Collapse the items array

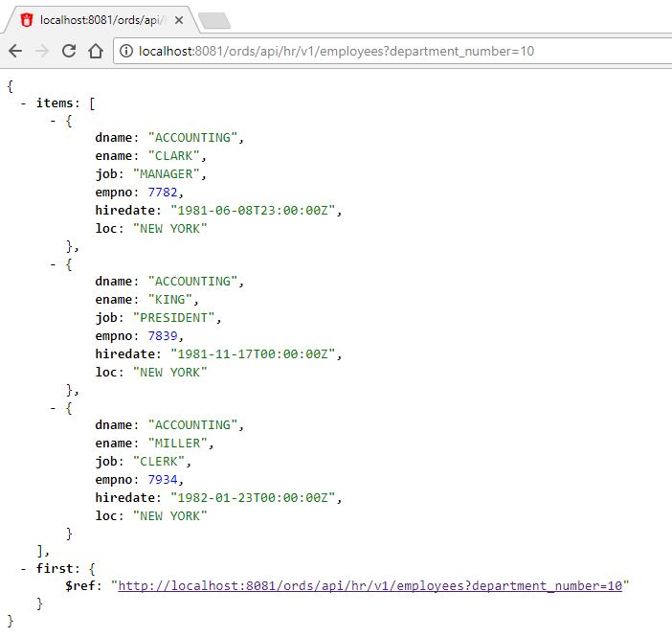point(23,103)
